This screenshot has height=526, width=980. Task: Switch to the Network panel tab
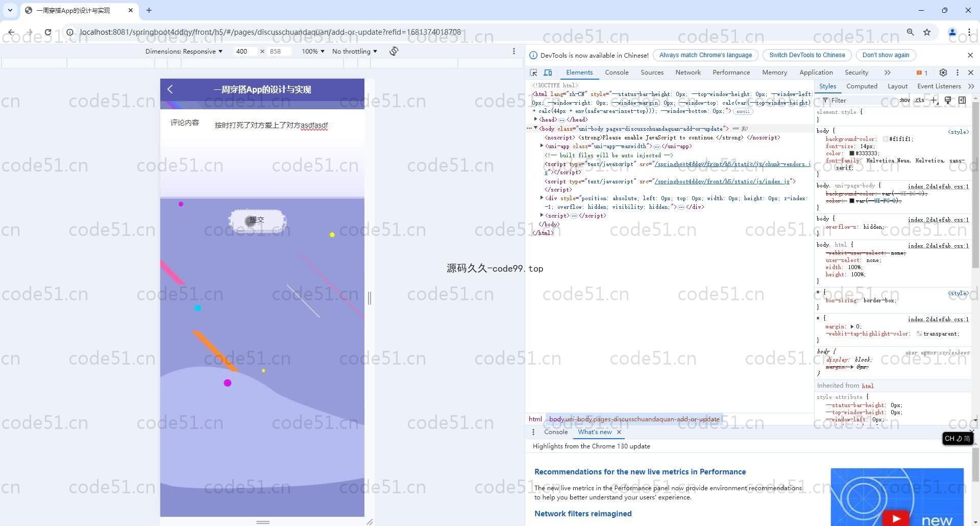pos(688,73)
